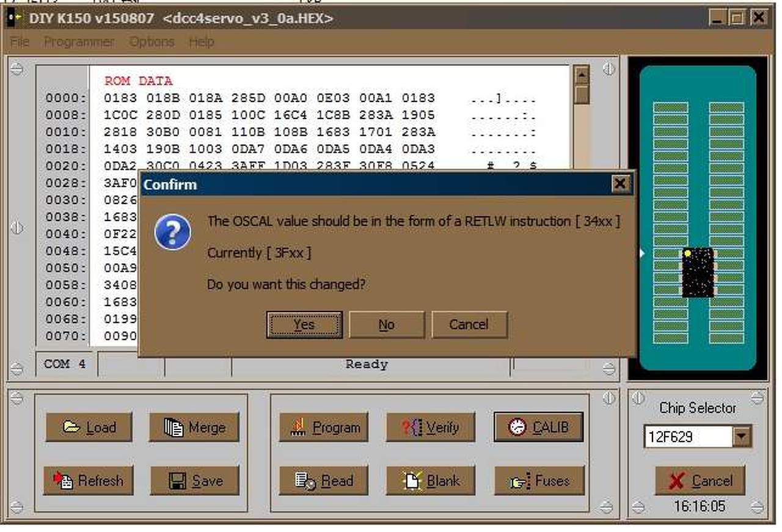
Task: Cancel the Confirm dialog
Action: (469, 325)
